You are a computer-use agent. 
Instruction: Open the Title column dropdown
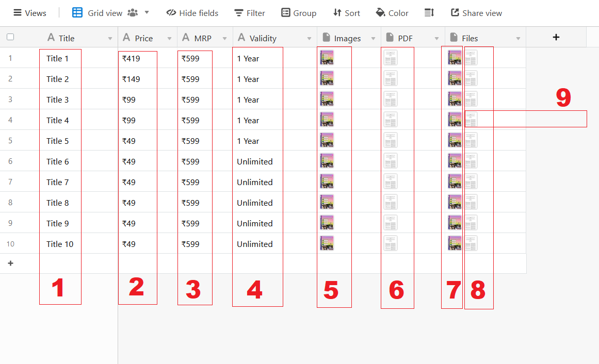109,37
